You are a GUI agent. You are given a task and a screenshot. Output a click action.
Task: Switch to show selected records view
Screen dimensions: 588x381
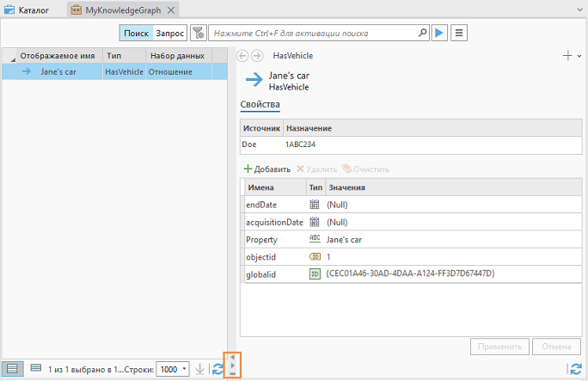click(x=35, y=369)
